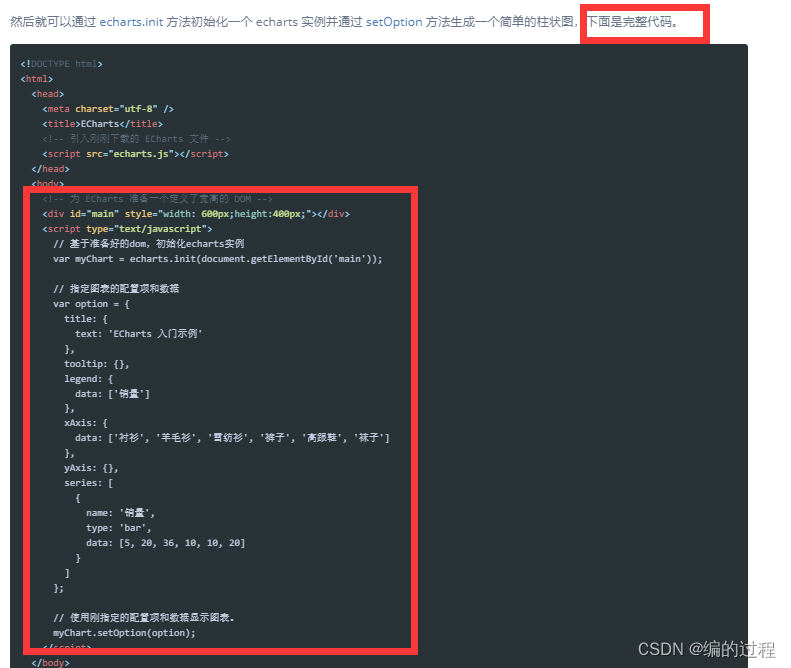Click the xAxis data line with '衬衫'

(x=232, y=438)
